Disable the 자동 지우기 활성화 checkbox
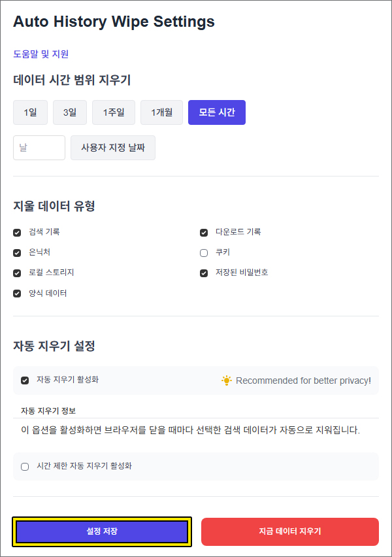Image resolution: width=392 pixels, height=557 pixels. pos(25,380)
